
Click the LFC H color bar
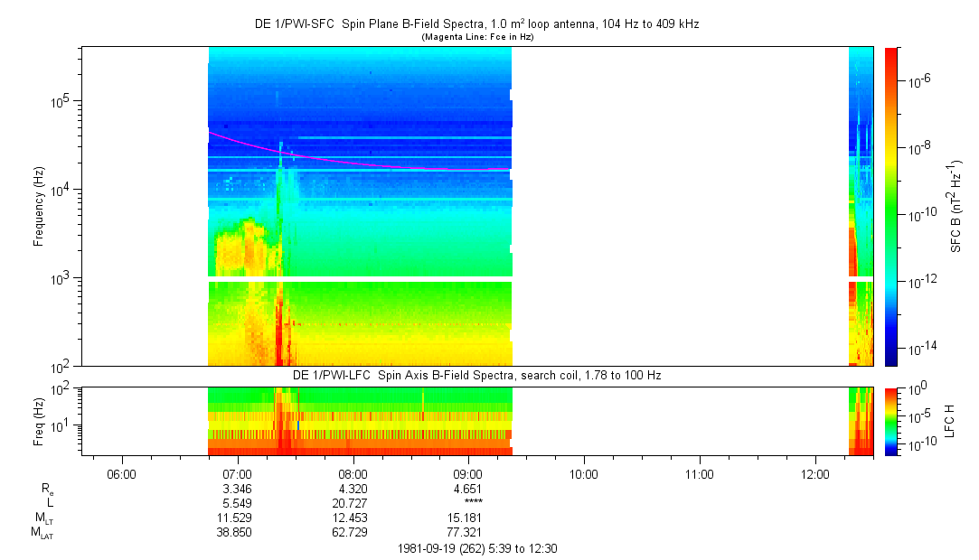coord(891,421)
